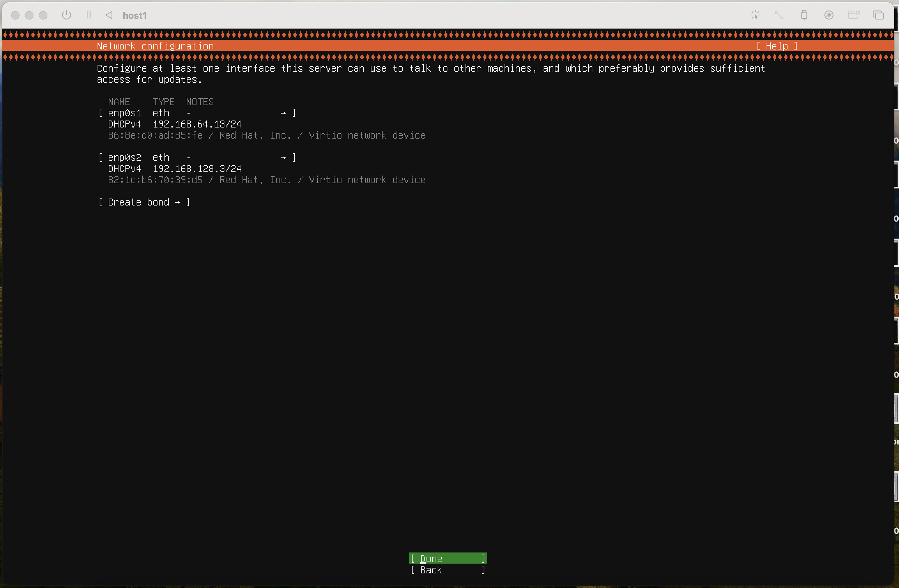Image resolution: width=899 pixels, height=588 pixels.
Task: Open the USB devices icon
Action: click(x=804, y=15)
